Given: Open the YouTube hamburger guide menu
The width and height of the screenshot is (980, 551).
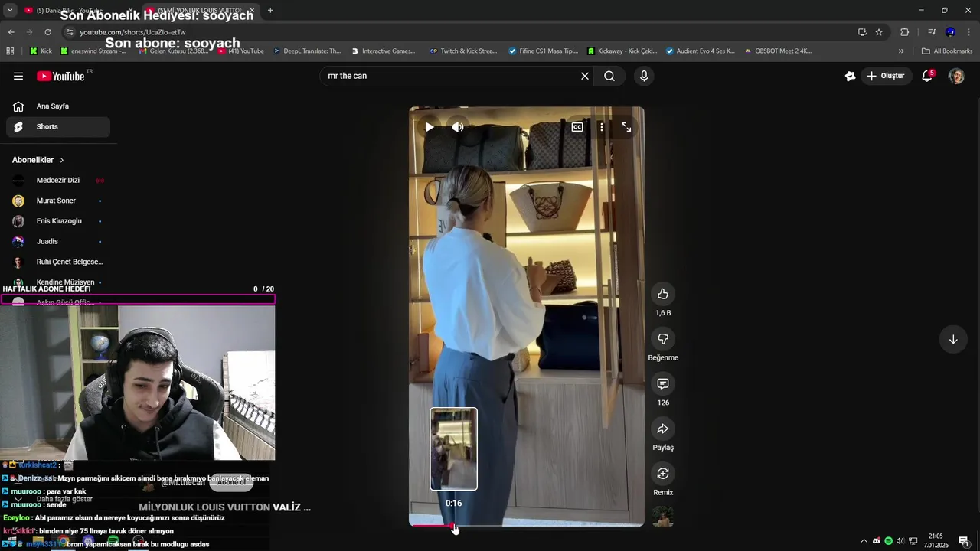Looking at the screenshot, I should pos(18,76).
